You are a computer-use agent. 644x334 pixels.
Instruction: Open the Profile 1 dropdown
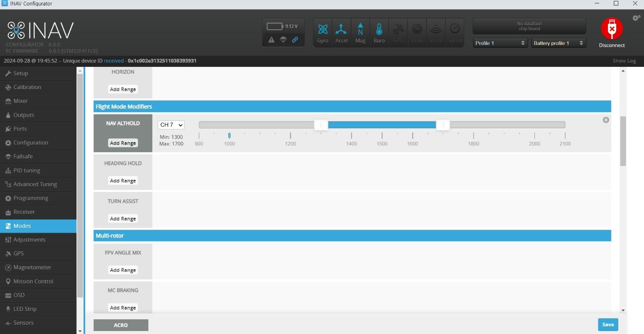click(x=500, y=42)
